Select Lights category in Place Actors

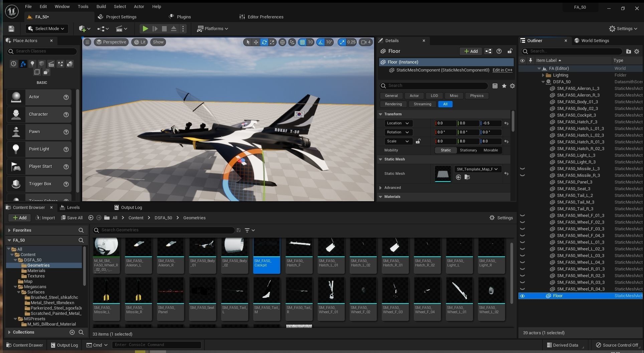pyautogui.click(x=32, y=64)
